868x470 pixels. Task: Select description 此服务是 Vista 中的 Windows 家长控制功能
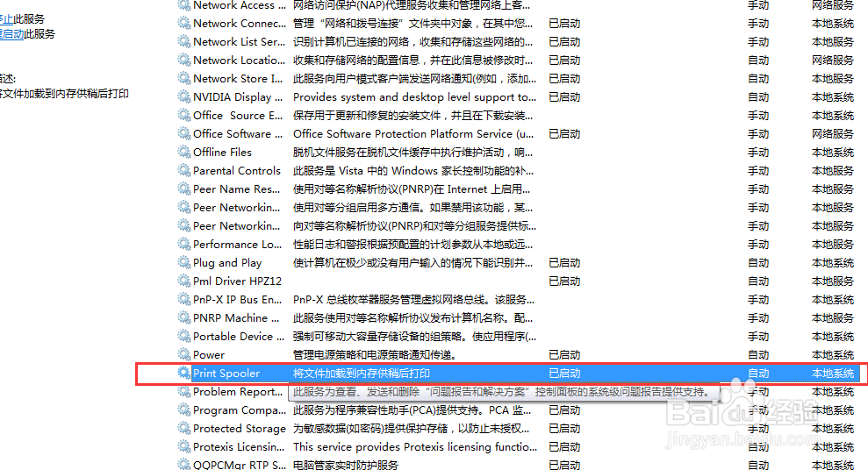tap(413, 170)
